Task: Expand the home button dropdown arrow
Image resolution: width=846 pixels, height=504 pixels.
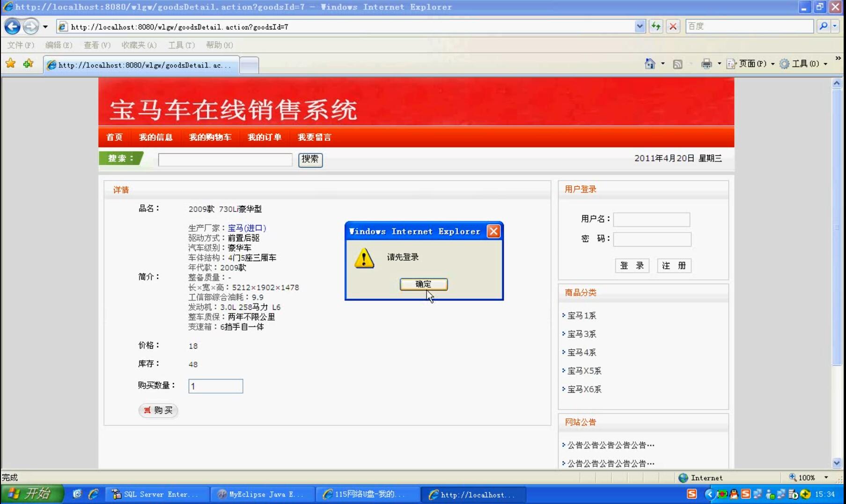Action: click(662, 64)
